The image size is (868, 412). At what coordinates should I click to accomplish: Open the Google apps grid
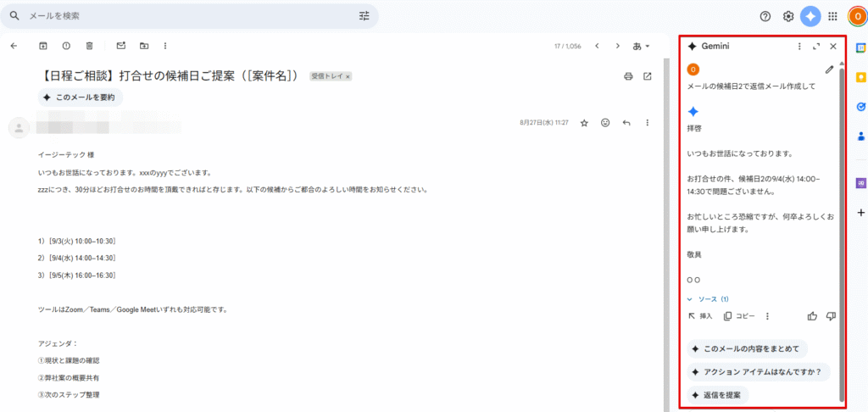[x=832, y=16]
